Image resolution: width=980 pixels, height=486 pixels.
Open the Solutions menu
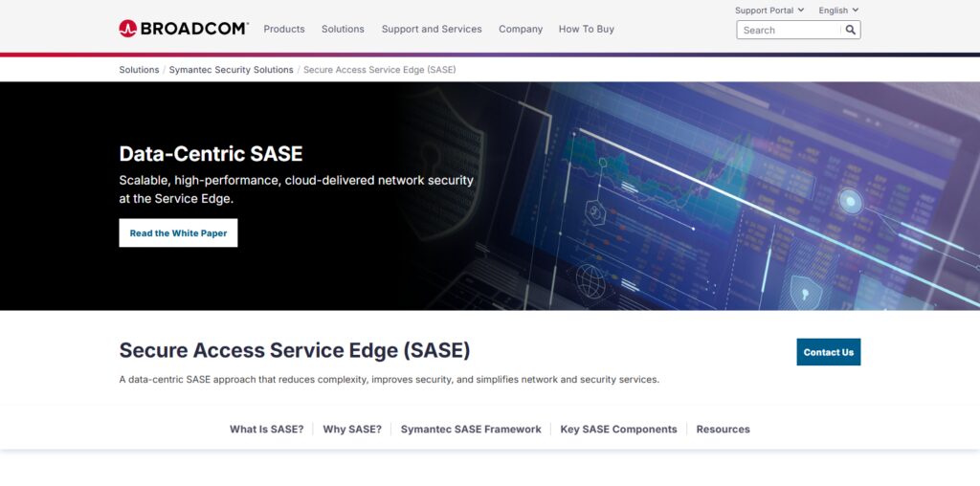coord(343,29)
